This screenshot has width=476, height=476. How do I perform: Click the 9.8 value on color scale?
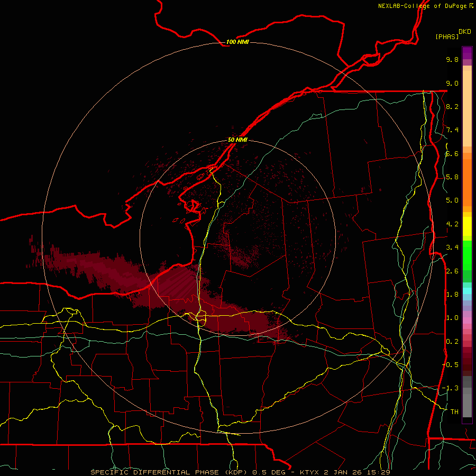point(452,59)
